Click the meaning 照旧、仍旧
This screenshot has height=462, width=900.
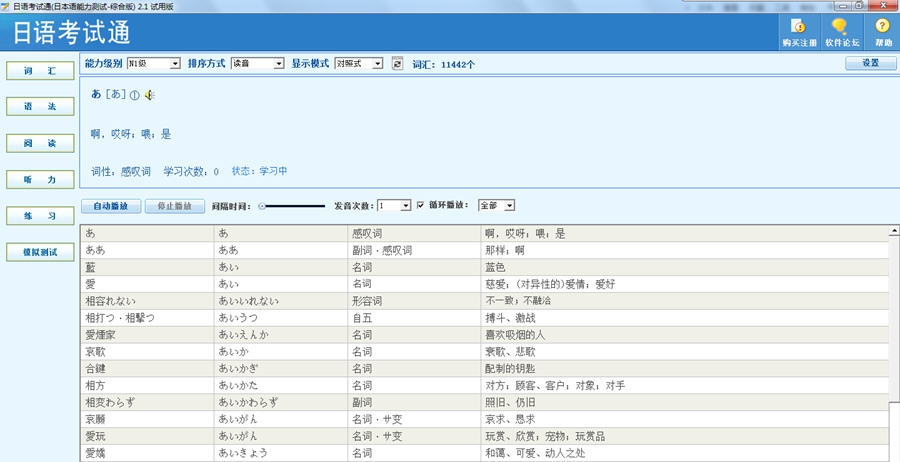point(510,402)
